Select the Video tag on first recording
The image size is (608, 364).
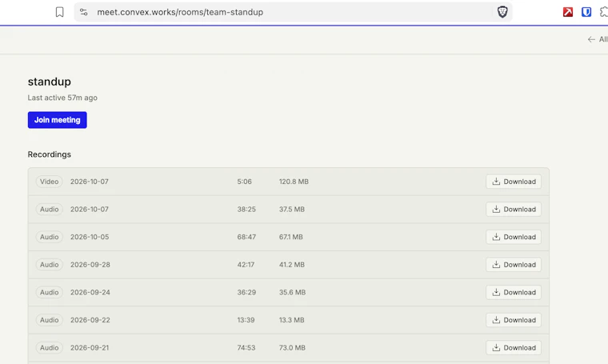pos(50,182)
